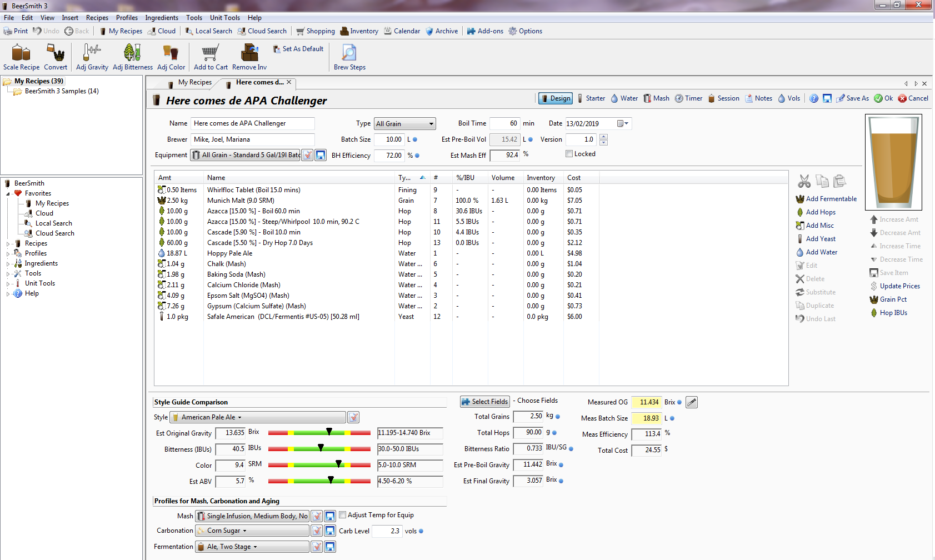Open the Recipes menu
The height and width of the screenshot is (560, 935).
click(x=97, y=17)
